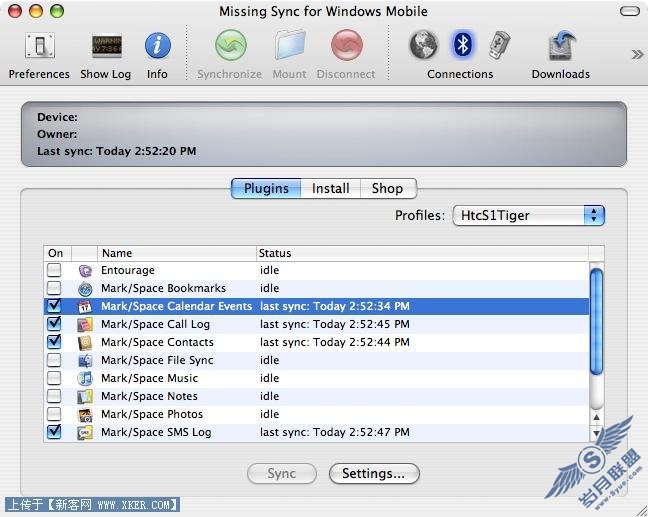Select the Mark/Space SMS Log row name
648x517 pixels.
(x=156, y=433)
